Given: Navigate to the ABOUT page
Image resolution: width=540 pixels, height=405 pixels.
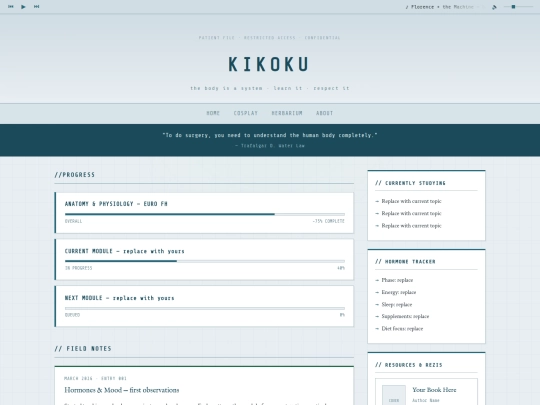Looking at the screenshot, I should (324, 113).
